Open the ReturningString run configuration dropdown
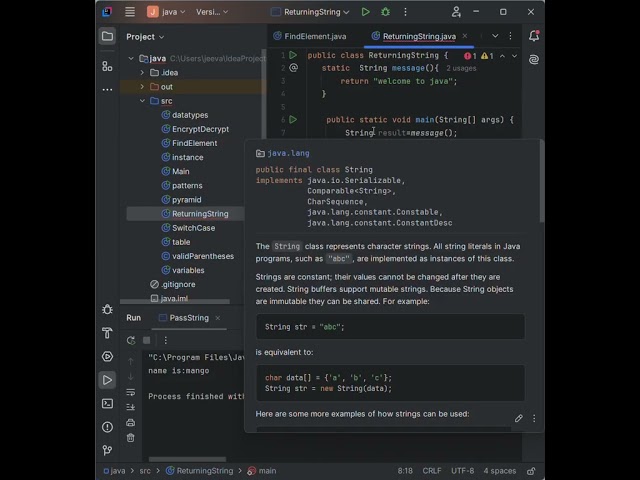The height and width of the screenshot is (480, 640). tap(310, 12)
